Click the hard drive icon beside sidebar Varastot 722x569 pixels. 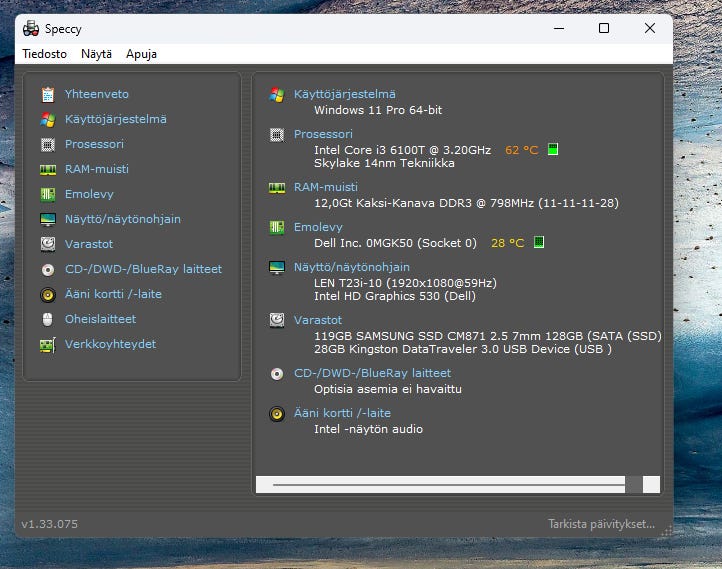(x=47, y=244)
